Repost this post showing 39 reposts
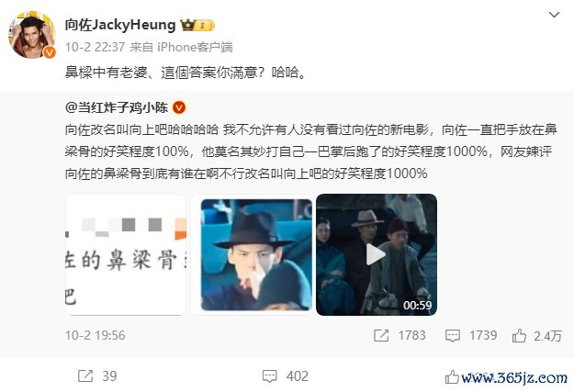Viewport: 574px width, 392px height. [97, 375]
